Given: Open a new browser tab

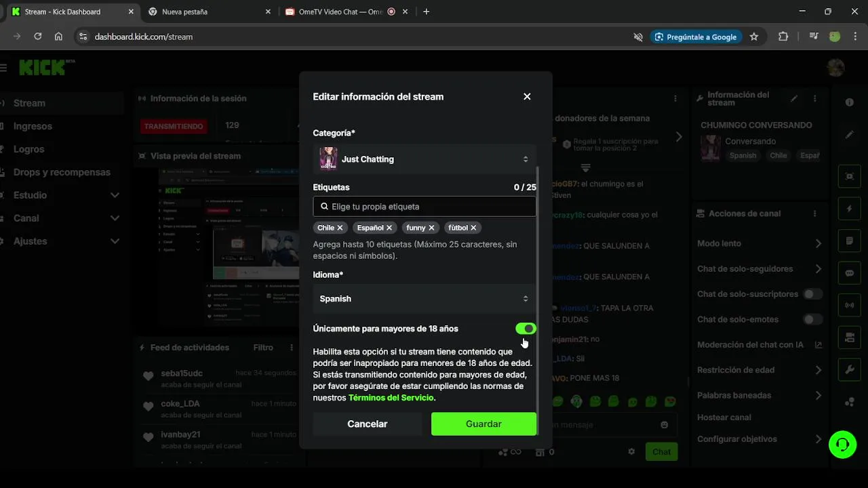Looking at the screenshot, I should pyautogui.click(x=427, y=12).
